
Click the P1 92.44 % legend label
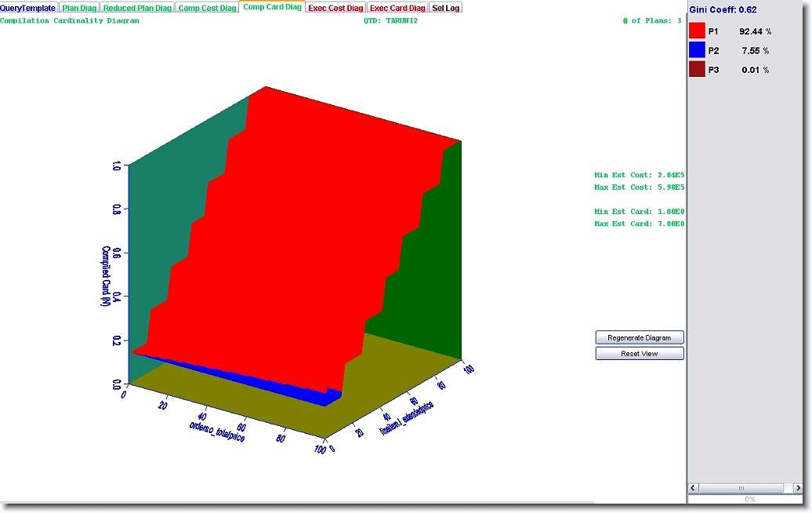click(738, 31)
